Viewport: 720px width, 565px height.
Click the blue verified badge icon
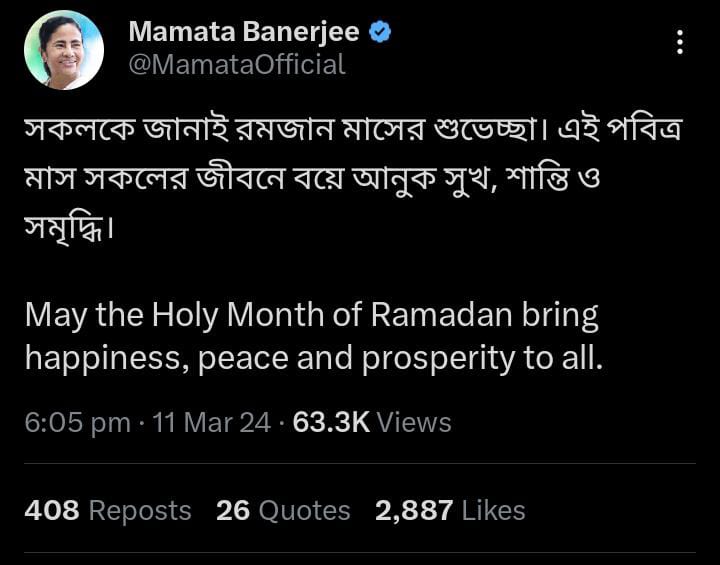pos(381,32)
